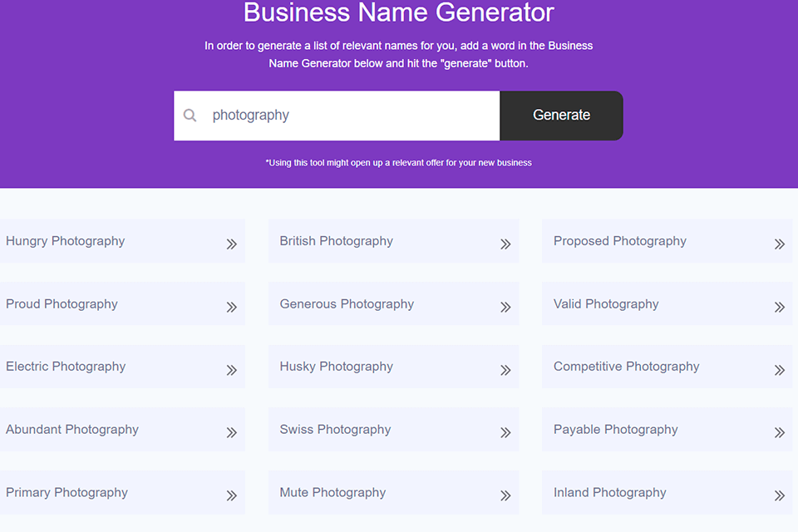Click the double-arrow icon beside Mute Photography
This screenshot has height=532, width=798.
(505, 495)
